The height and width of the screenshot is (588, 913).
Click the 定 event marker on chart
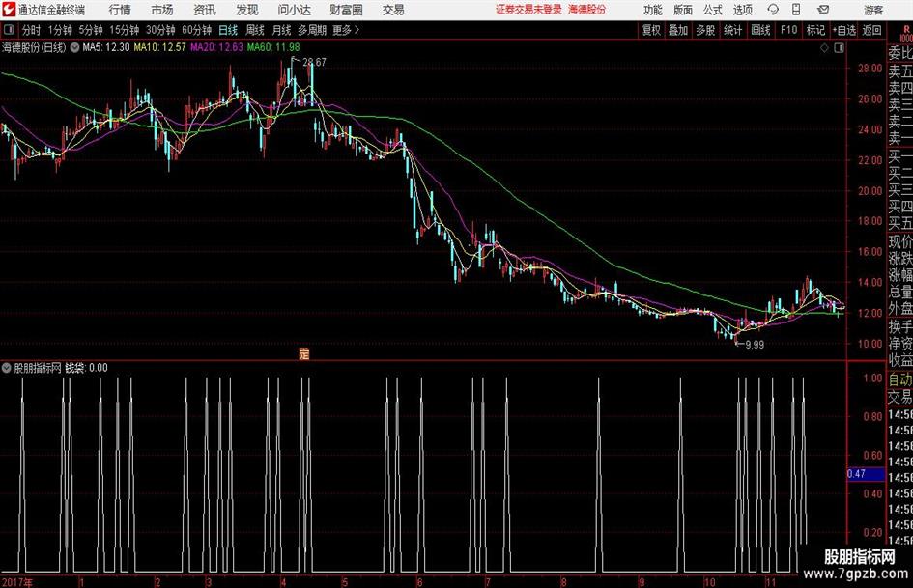click(303, 353)
